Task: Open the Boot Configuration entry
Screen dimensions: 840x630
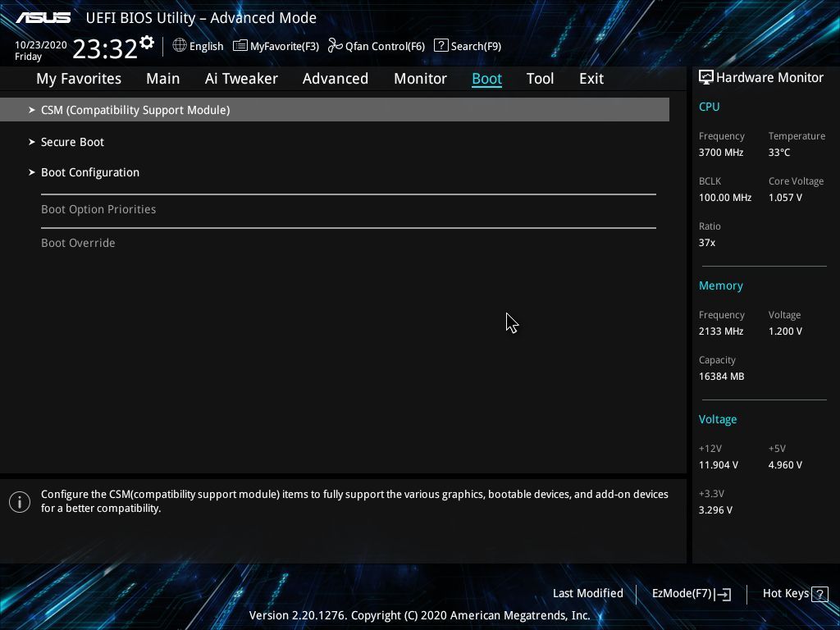Action: [90, 172]
